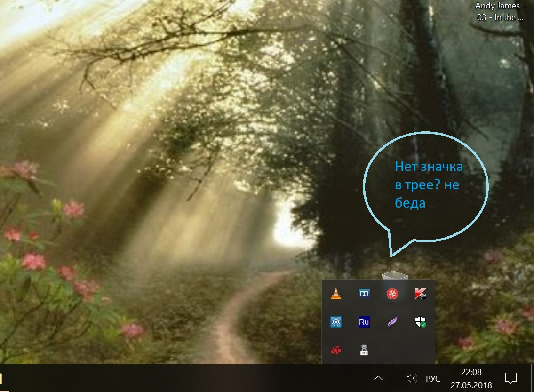534x392 pixels.
Task: Click the Andy James track title widget
Action: (x=499, y=12)
